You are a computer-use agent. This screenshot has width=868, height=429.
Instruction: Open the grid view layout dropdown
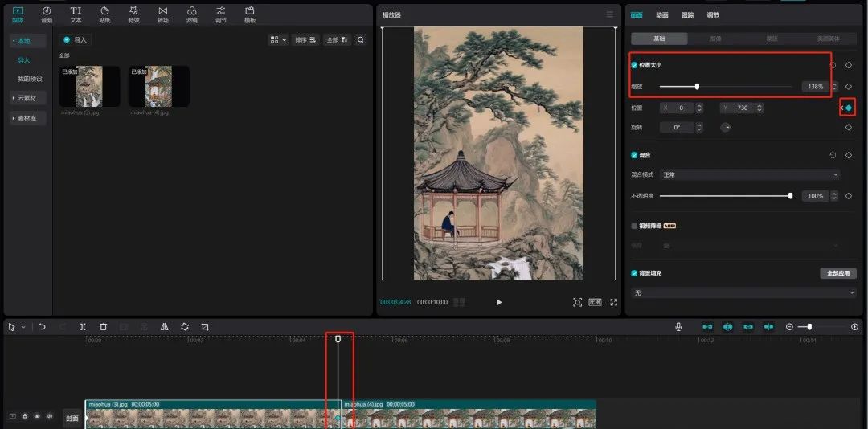(278, 40)
